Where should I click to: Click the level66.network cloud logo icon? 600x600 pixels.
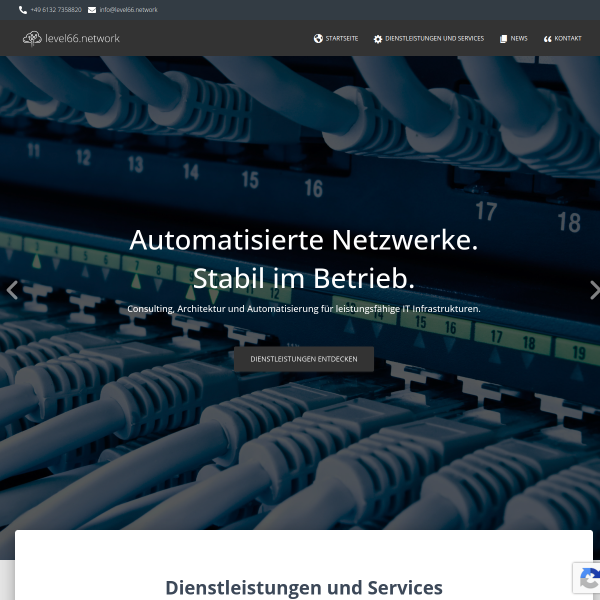[32, 39]
